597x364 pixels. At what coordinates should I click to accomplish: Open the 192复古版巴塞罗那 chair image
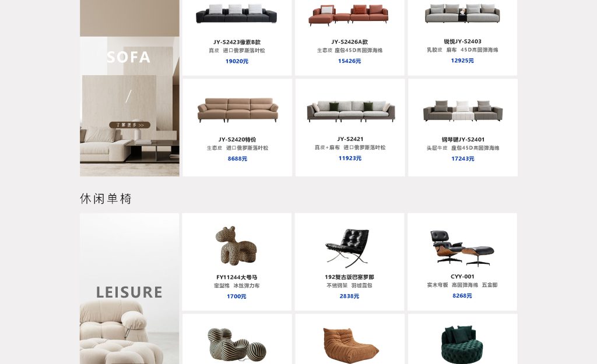[x=347, y=248]
